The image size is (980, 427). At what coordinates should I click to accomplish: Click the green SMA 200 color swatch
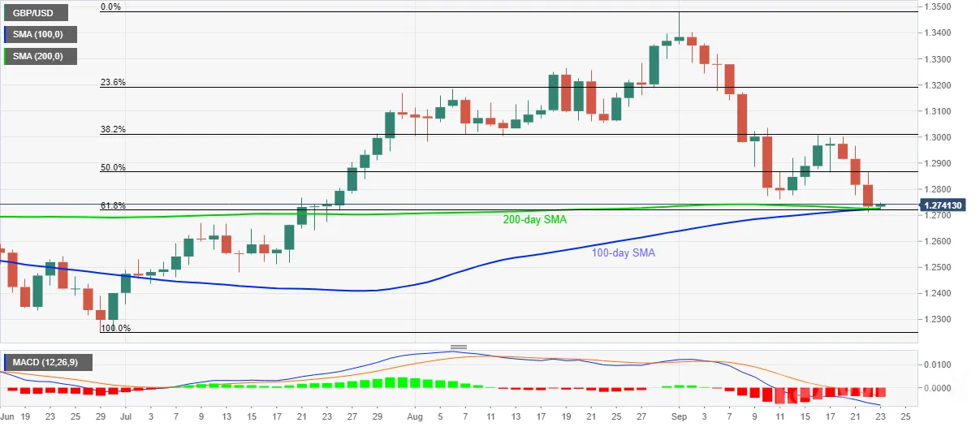(x=6, y=57)
